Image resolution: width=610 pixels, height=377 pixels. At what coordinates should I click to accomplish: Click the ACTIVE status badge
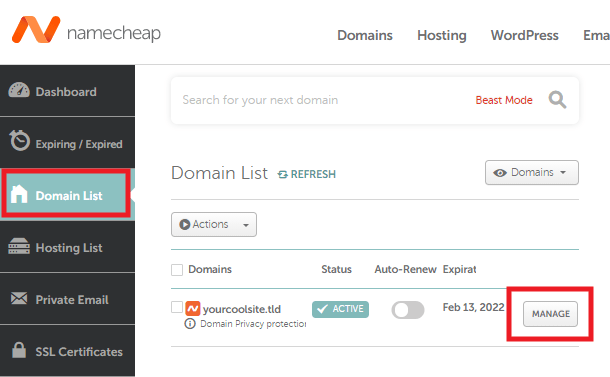(x=340, y=309)
